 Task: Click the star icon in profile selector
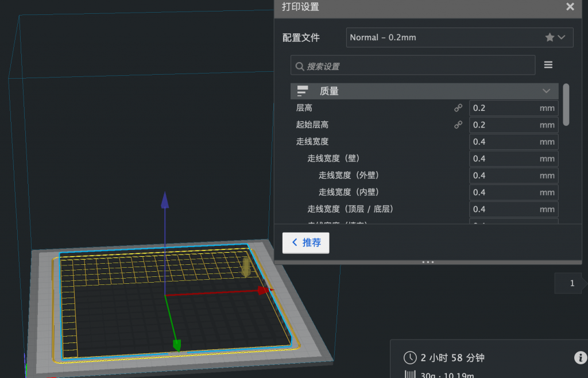click(x=550, y=37)
